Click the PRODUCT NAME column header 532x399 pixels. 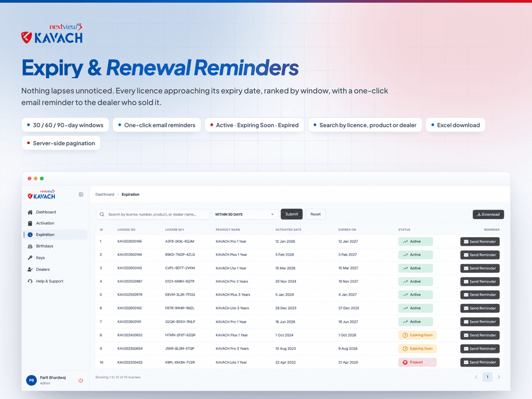point(228,230)
